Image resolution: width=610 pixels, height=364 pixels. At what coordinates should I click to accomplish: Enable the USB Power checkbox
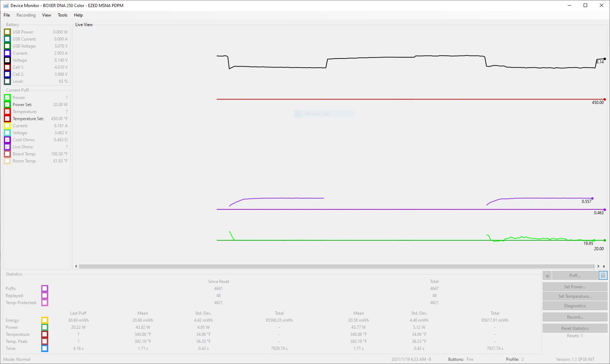(7, 32)
